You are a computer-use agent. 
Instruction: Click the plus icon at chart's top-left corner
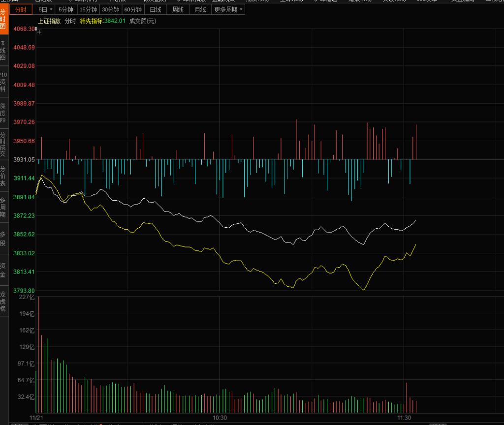39,32
